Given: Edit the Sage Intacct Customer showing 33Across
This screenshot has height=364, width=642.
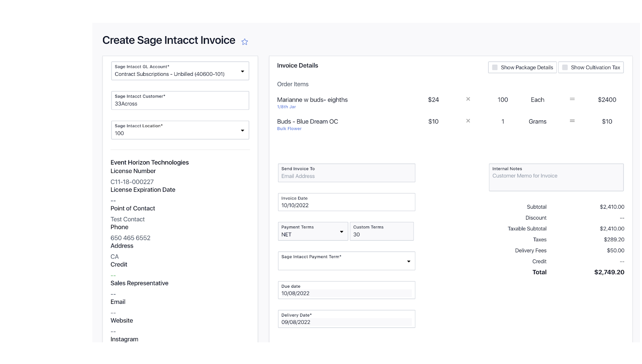Looking at the screenshot, I should (179, 103).
